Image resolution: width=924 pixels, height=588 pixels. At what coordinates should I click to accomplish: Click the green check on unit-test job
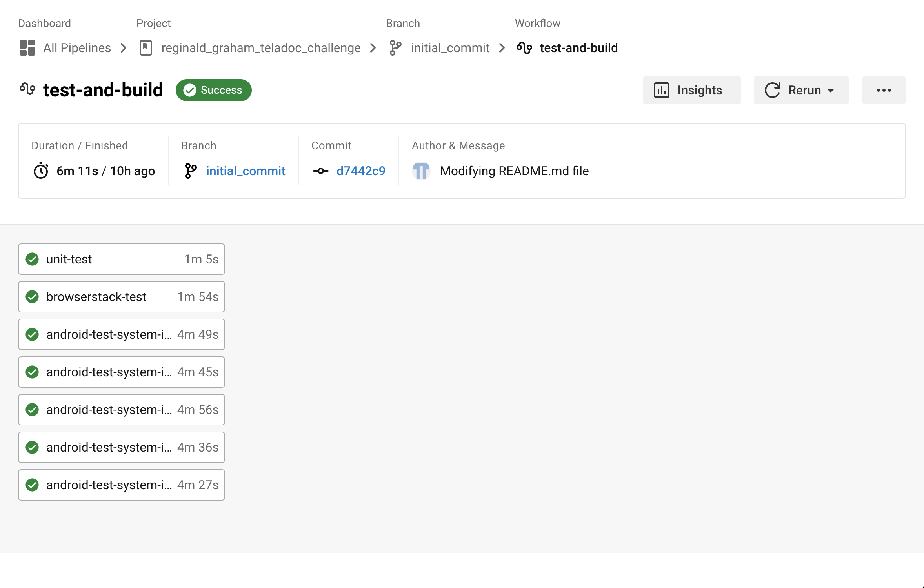[32, 259]
